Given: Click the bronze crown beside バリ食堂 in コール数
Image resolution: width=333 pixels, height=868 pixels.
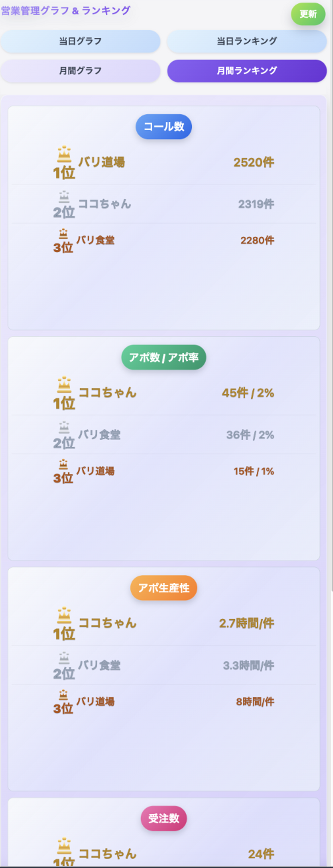Looking at the screenshot, I should 63,234.
